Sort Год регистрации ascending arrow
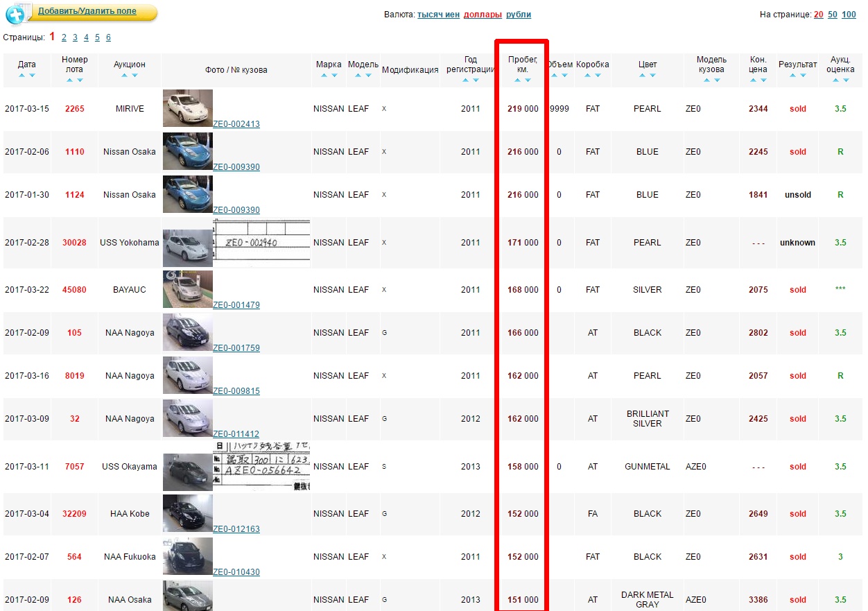868x611 pixels. (465, 80)
